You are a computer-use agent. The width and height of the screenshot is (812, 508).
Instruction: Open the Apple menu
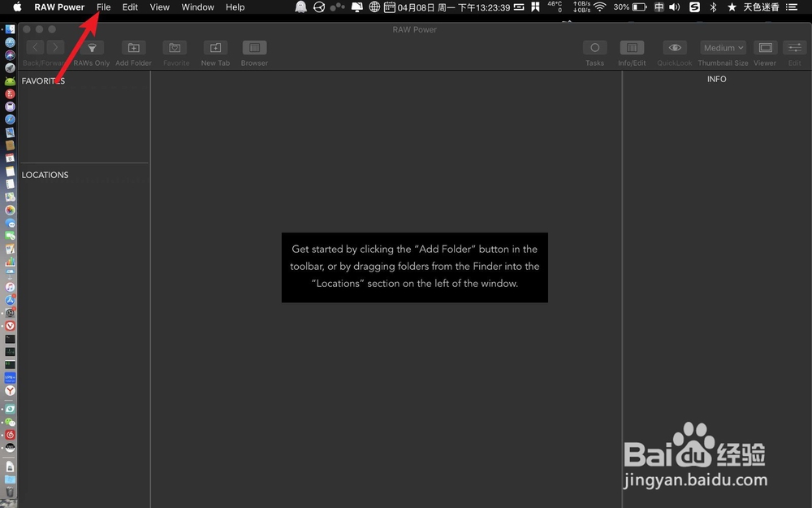click(x=17, y=7)
